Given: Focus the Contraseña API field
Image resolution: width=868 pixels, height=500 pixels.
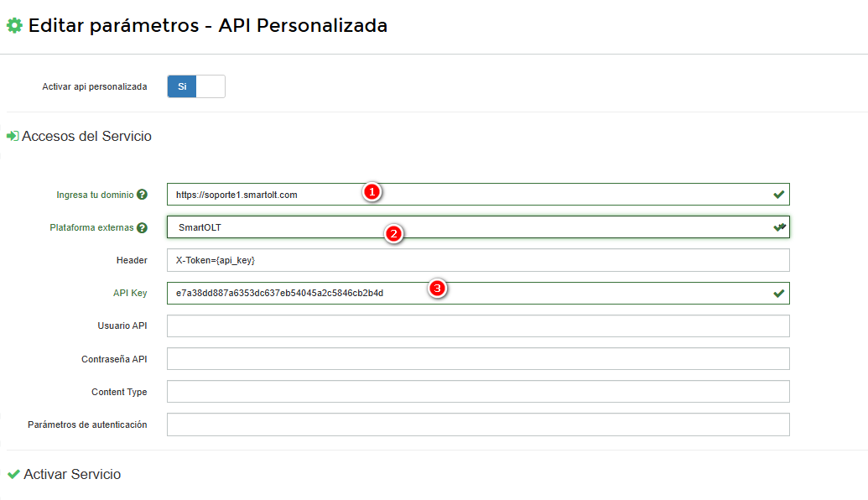Looking at the screenshot, I should point(478,359).
